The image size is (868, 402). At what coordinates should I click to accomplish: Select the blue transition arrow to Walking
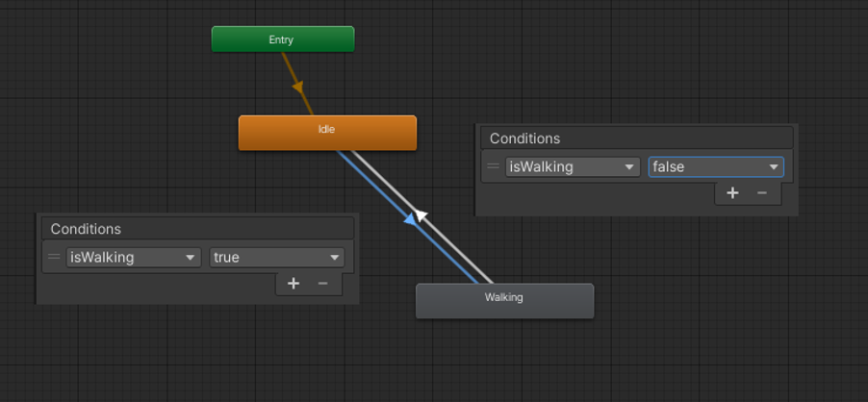(410, 219)
